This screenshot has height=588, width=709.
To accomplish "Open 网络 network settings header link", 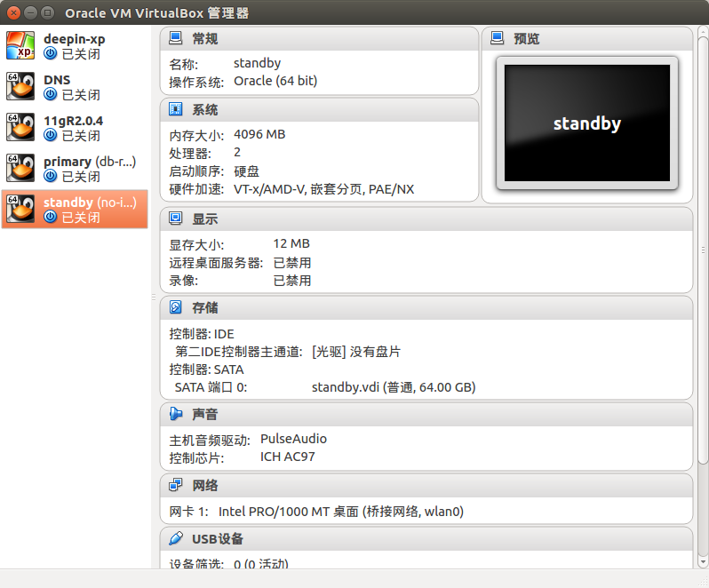I will coord(205,485).
